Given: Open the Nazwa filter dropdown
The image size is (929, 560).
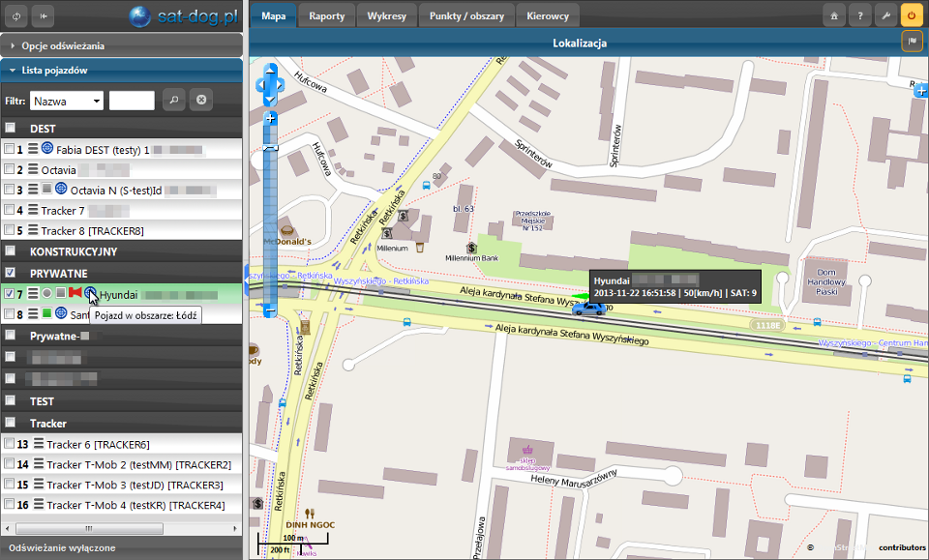Looking at the screenshot, I should (66, 101).
